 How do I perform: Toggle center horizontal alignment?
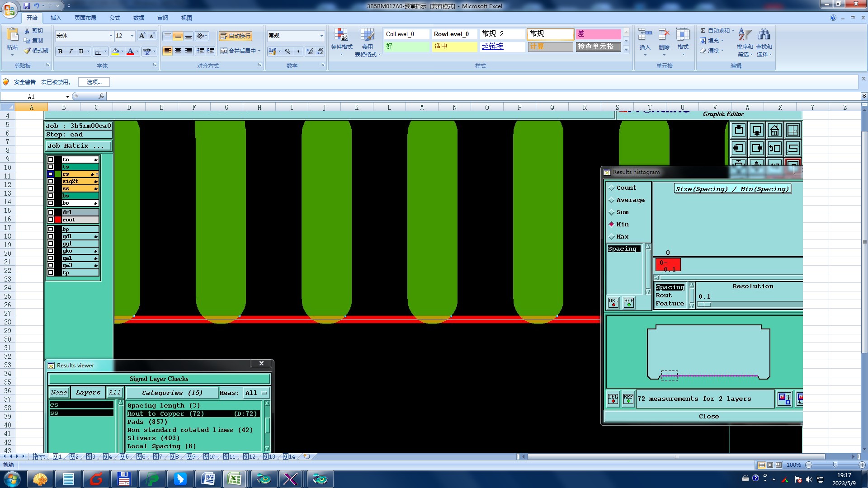tap(178, 51)
